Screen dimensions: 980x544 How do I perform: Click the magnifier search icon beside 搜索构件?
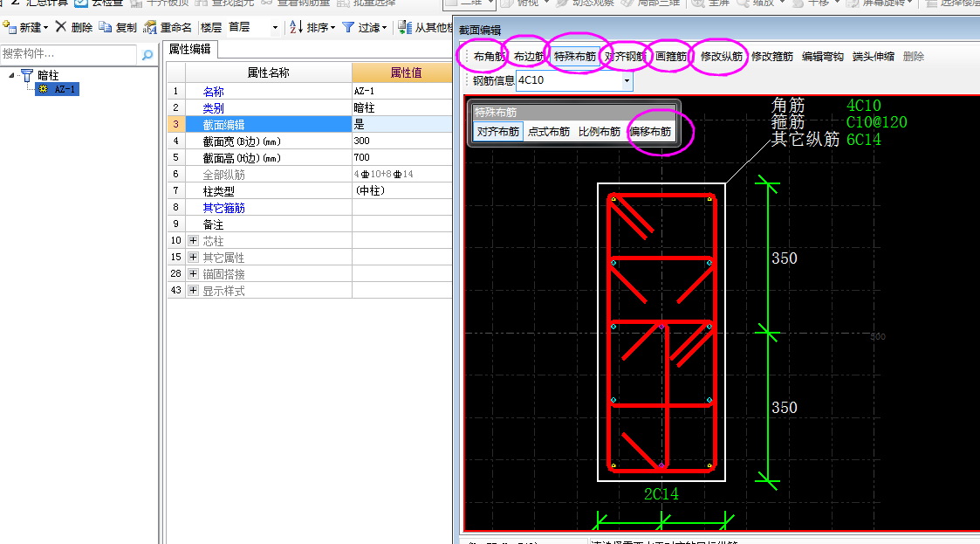147,55
